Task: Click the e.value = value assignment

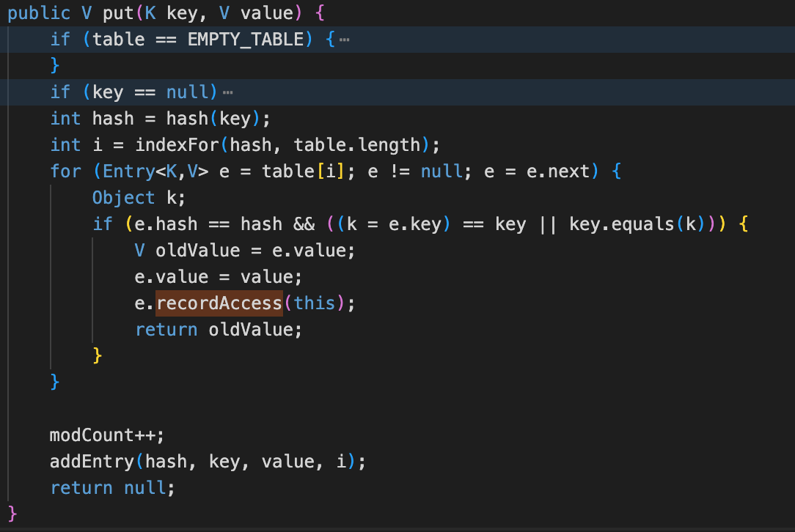Action: [218, 277]
